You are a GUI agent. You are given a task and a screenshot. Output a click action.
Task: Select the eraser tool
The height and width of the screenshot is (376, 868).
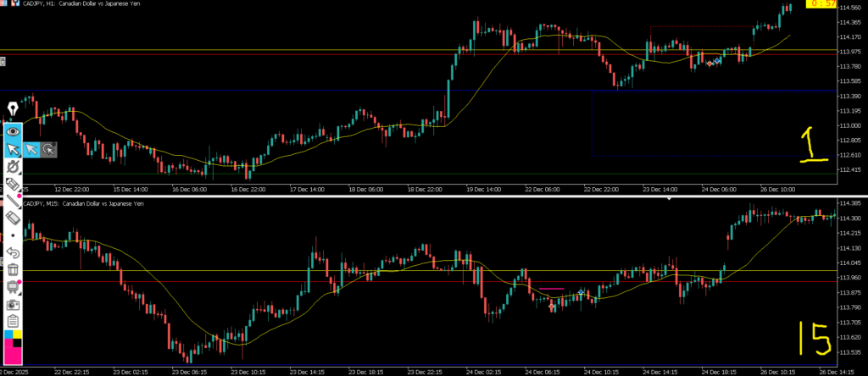(13, 218)
